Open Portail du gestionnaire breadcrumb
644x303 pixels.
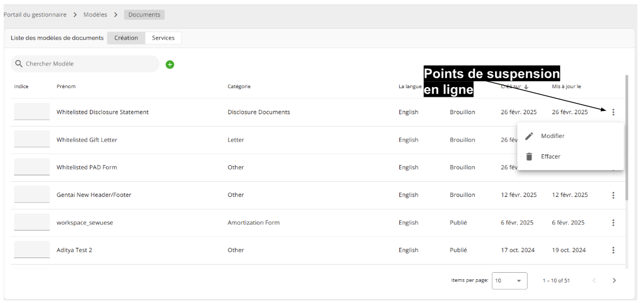[x=35, y=15]
